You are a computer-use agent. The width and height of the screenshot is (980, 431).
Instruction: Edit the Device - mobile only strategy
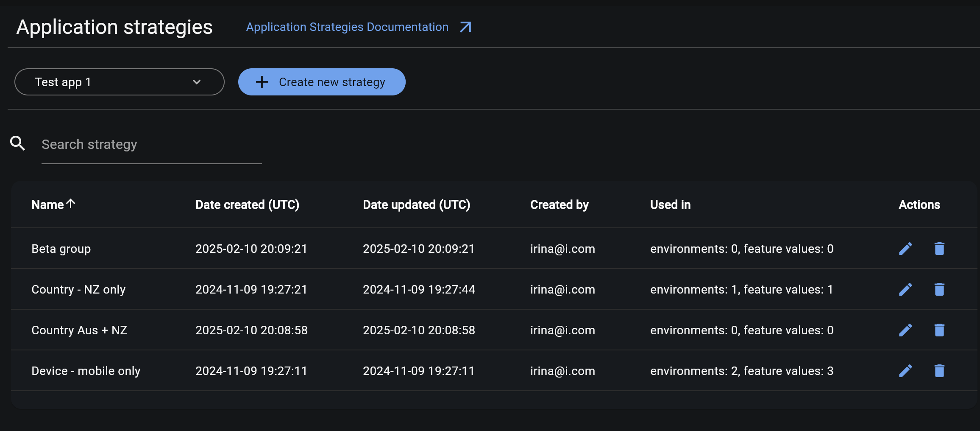pos(905,370)
